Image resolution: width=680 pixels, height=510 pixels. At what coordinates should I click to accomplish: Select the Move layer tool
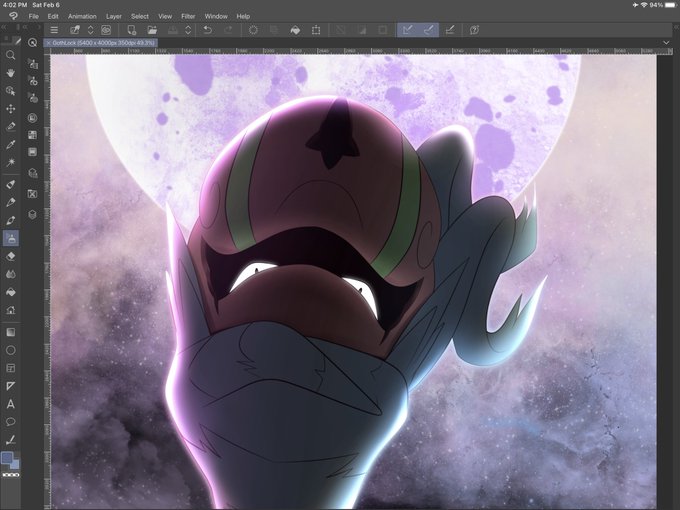tap(10, 108)
